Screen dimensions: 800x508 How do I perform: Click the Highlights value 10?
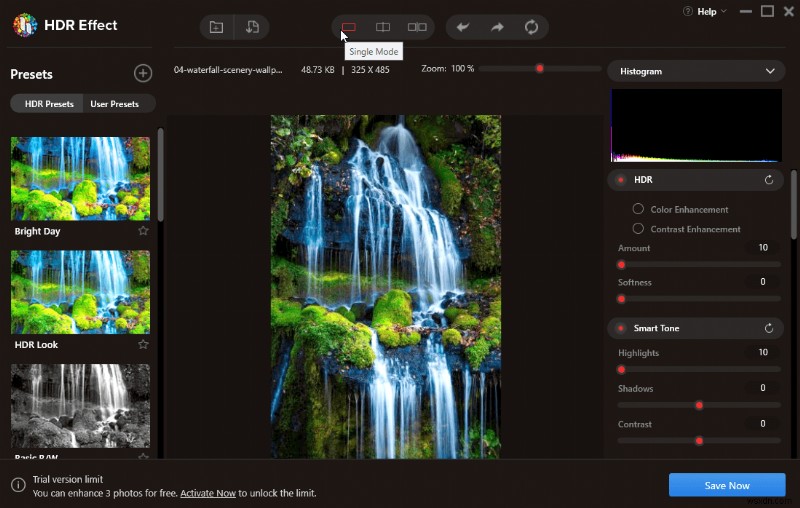[x=763, y=352]
